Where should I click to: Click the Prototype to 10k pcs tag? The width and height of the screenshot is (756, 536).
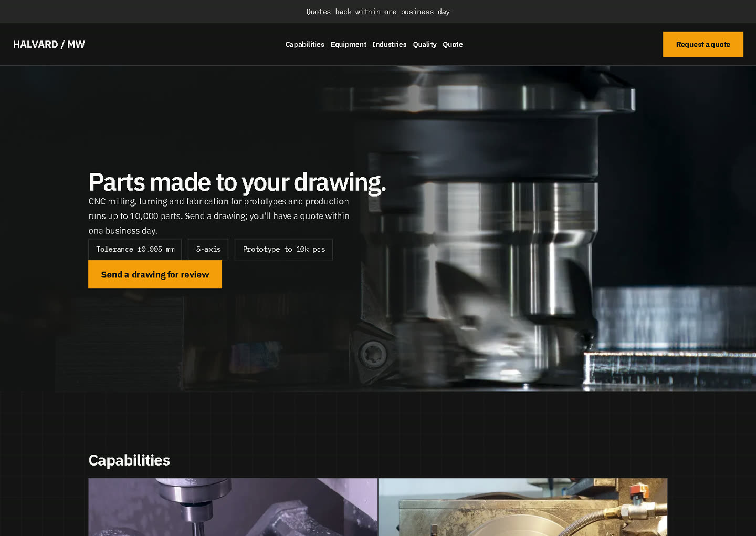[x=283, y=249]
